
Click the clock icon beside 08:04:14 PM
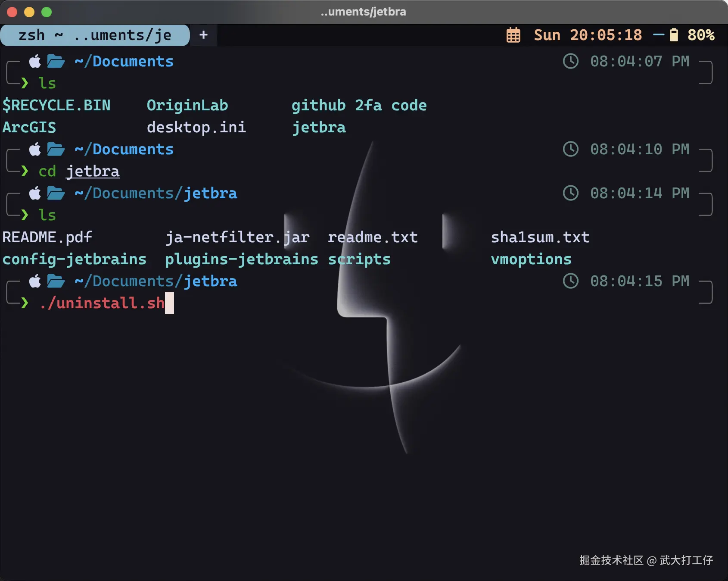(571, 193)
